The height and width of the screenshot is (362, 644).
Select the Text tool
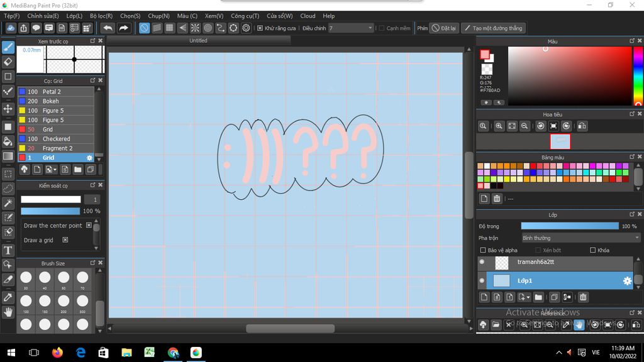click(8, 250)
